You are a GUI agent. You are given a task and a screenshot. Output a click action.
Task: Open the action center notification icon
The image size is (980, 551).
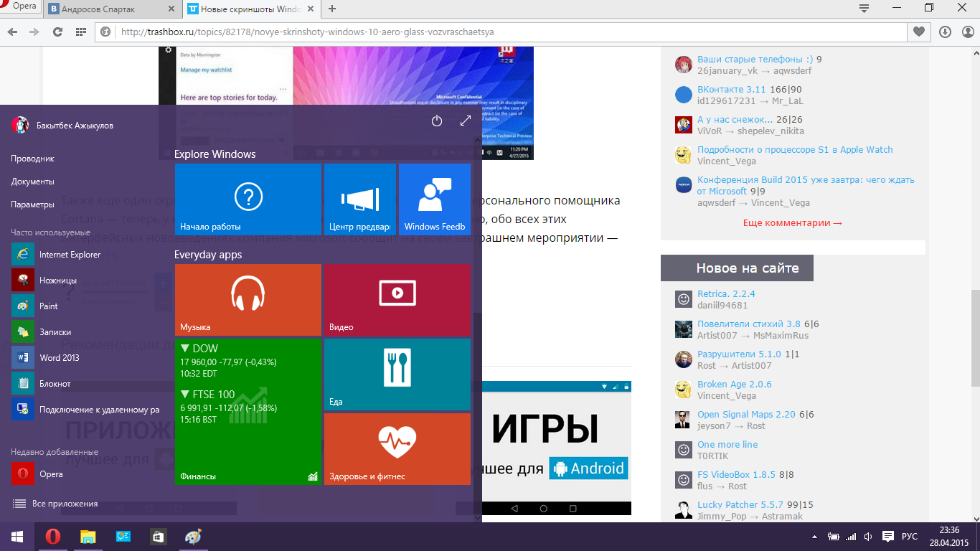(x=887, y=537)
